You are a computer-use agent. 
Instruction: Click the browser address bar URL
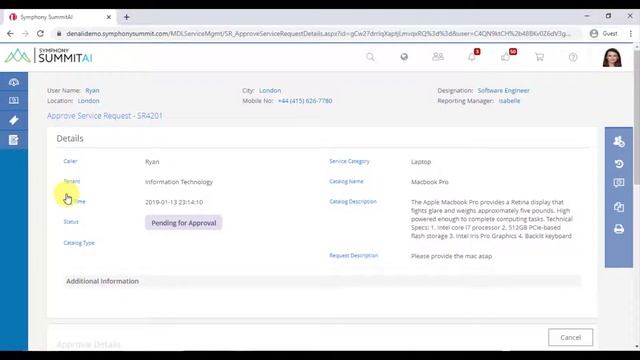point(318,33)
